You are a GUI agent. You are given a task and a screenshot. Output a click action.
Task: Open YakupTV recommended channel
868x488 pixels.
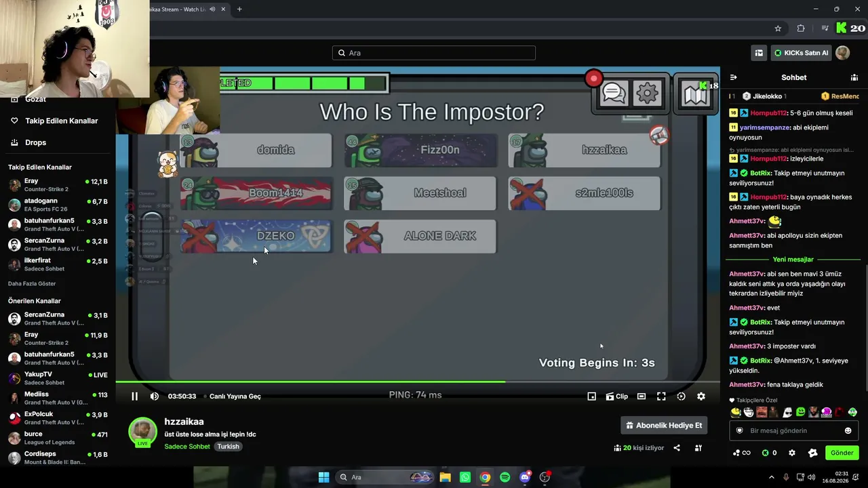click(x=58, y=378)
